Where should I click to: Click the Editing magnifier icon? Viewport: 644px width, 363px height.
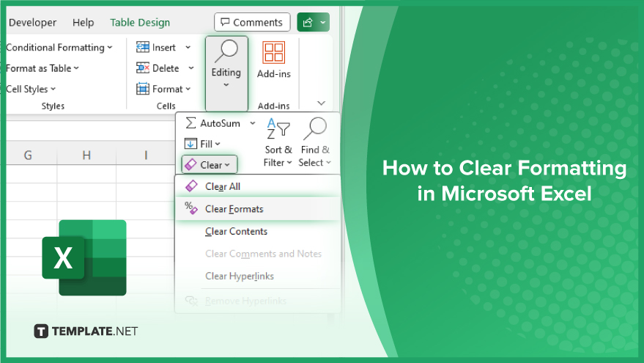(x=226, y=51)
